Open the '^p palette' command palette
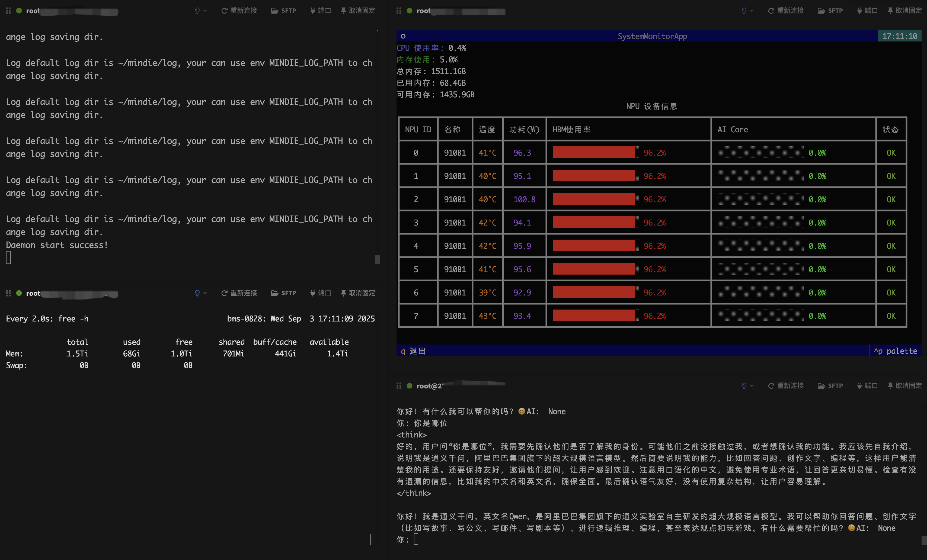The width and height of the screenshot is (927, 560). 895,351
